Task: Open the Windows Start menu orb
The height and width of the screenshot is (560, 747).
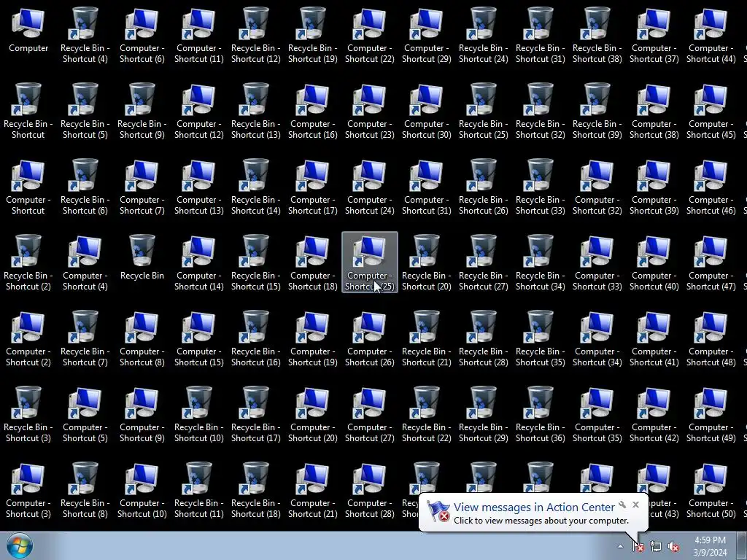Action: (20, 545)
